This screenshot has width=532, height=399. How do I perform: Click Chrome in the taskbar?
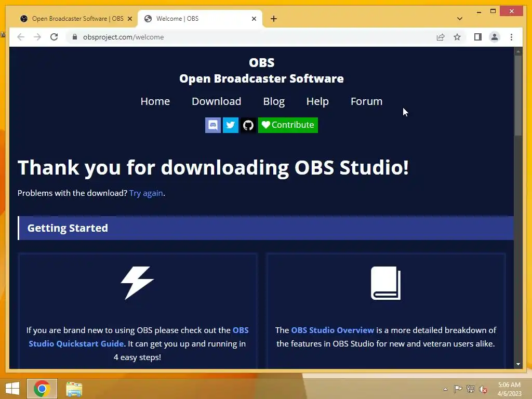(x=42, y=389)
